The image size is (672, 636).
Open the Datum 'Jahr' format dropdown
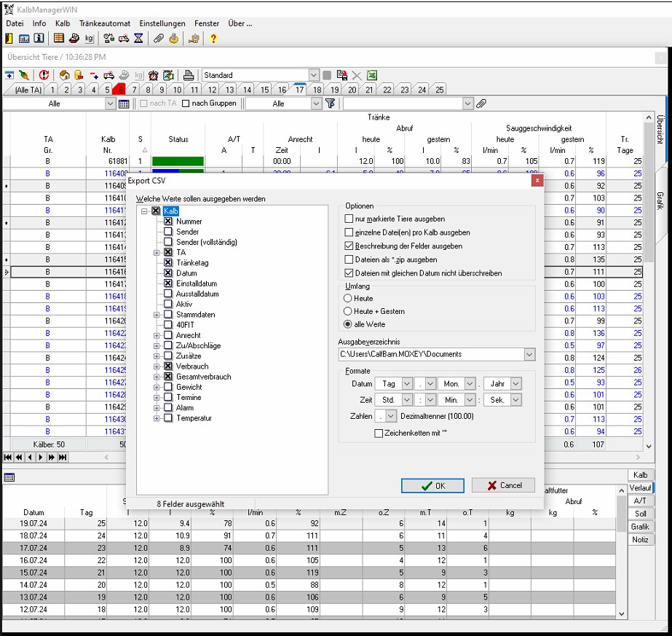(515, 384)
